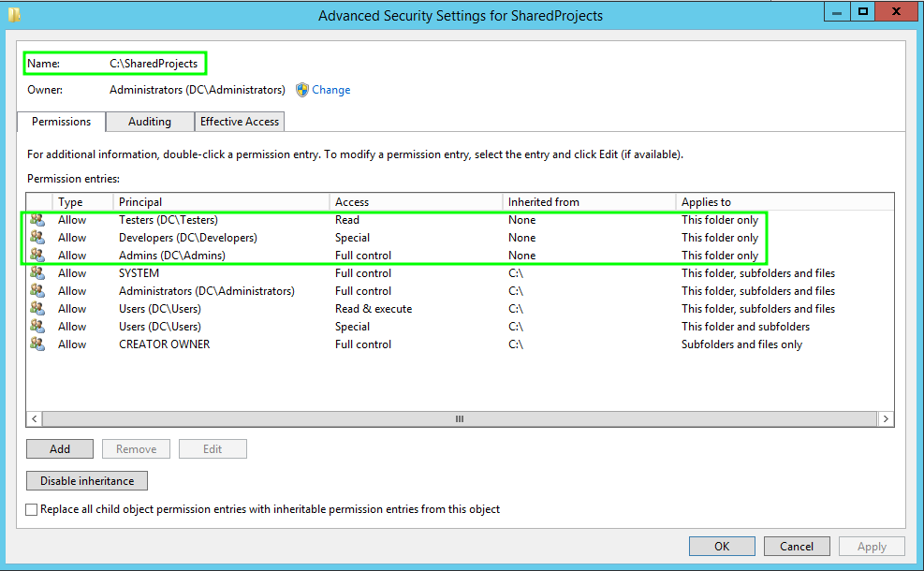Switch to the Auditing tab
Image resolution: width=924 pixels, height=571 pixels.
point(150,122)
